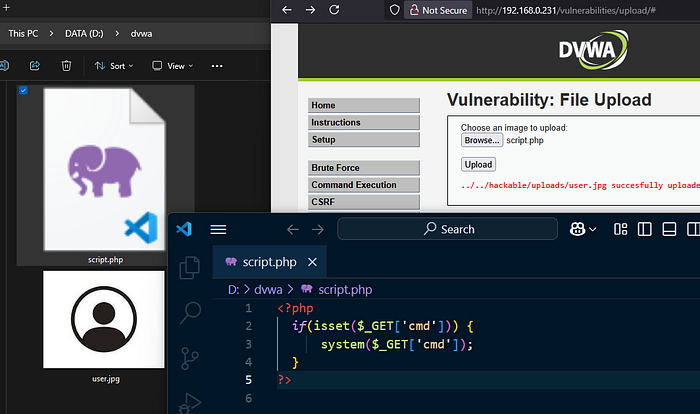
Task: Open DVWA Setup menu item
Action: (364, 139)
